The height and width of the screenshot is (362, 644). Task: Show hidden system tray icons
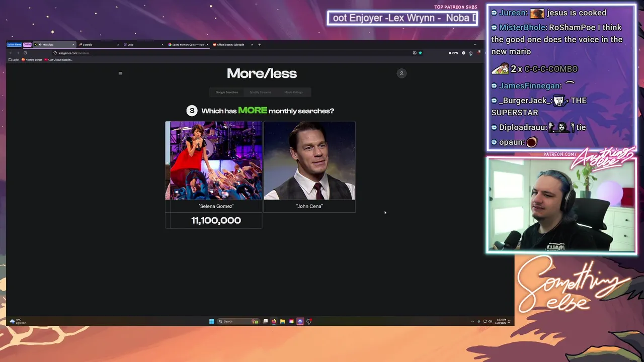coord(472,321)
